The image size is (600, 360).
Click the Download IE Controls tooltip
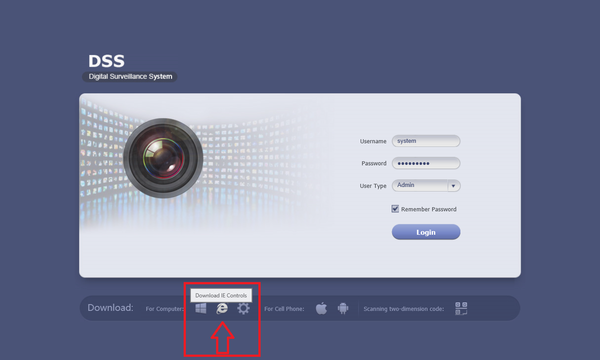pos(221,295)
